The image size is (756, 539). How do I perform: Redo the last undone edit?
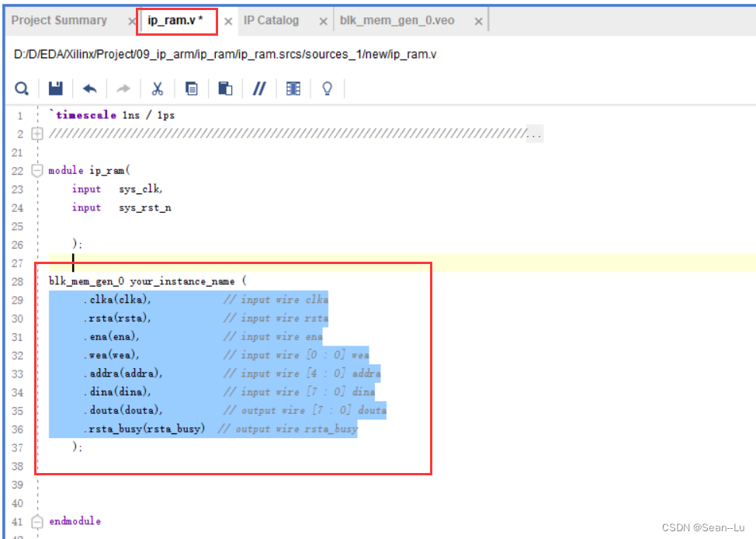(123, 89)
